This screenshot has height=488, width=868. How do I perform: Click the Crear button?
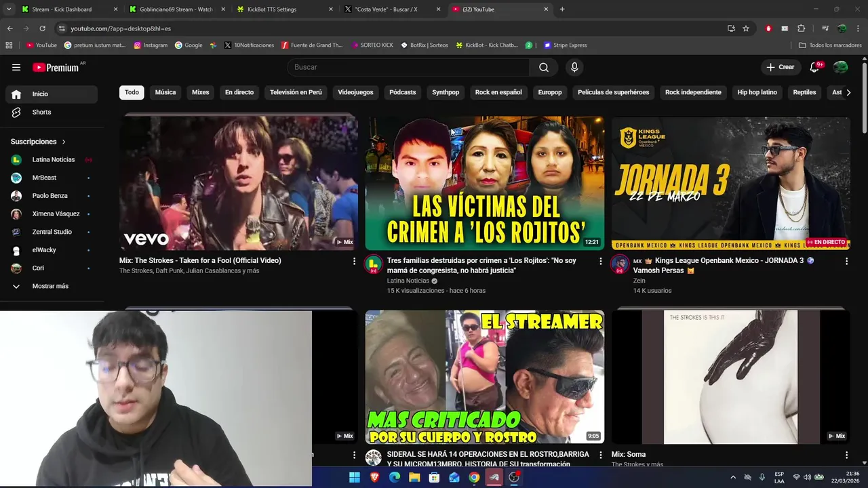780,67
